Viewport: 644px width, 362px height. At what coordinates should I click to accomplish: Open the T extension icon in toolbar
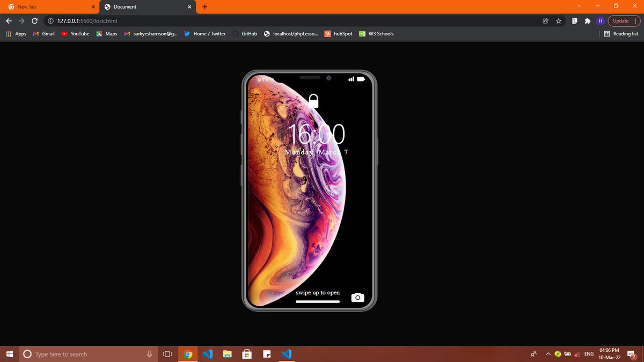574,21
